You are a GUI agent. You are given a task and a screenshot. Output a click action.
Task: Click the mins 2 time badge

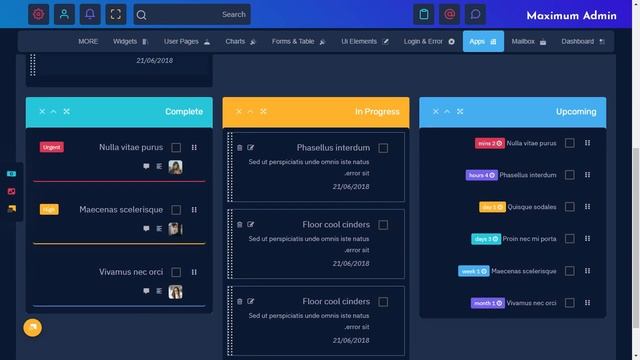coord(490,143)
